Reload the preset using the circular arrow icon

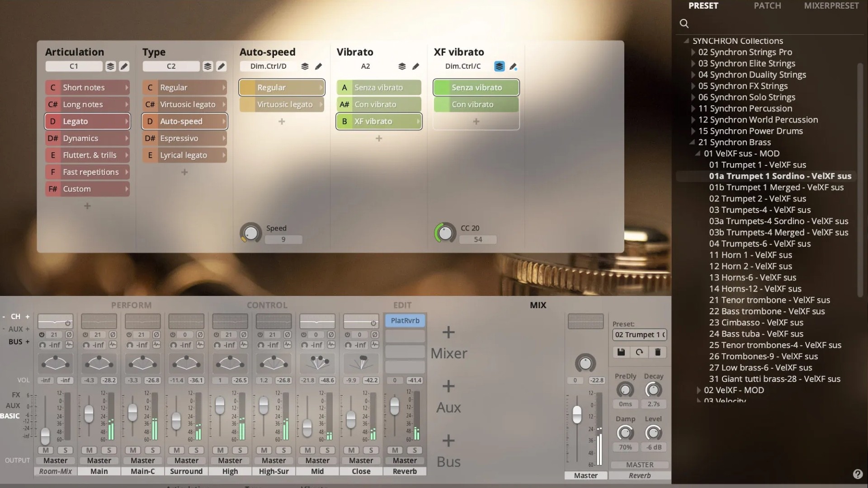pyautogui.click(x=639, y=352)
